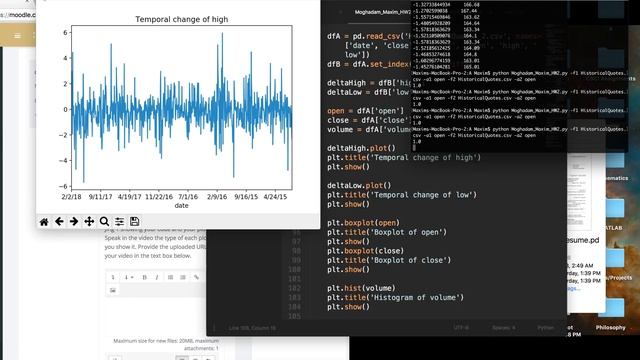Click the plot title 'Temporal change of high'

[x=182, y=19]
